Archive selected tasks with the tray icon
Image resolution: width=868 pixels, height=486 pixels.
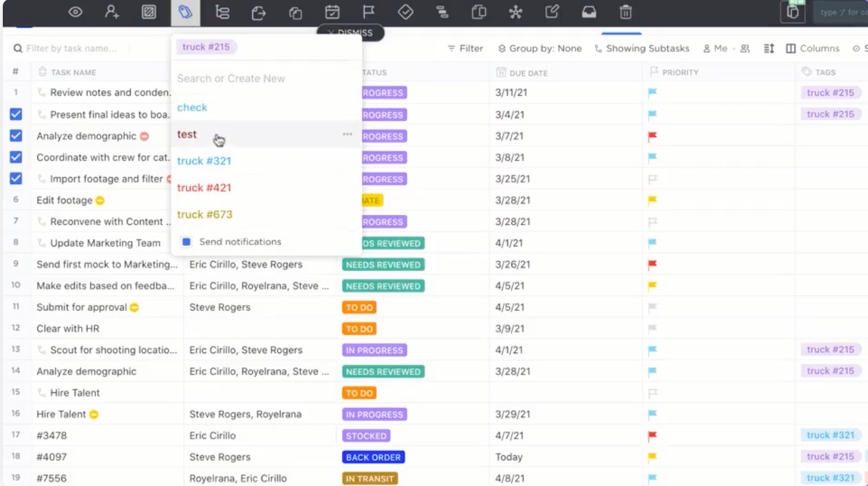589,12
